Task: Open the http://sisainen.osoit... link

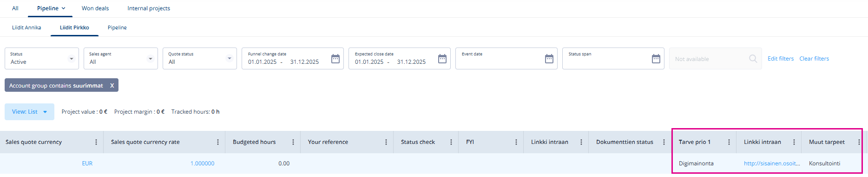Action: (772, 163)
